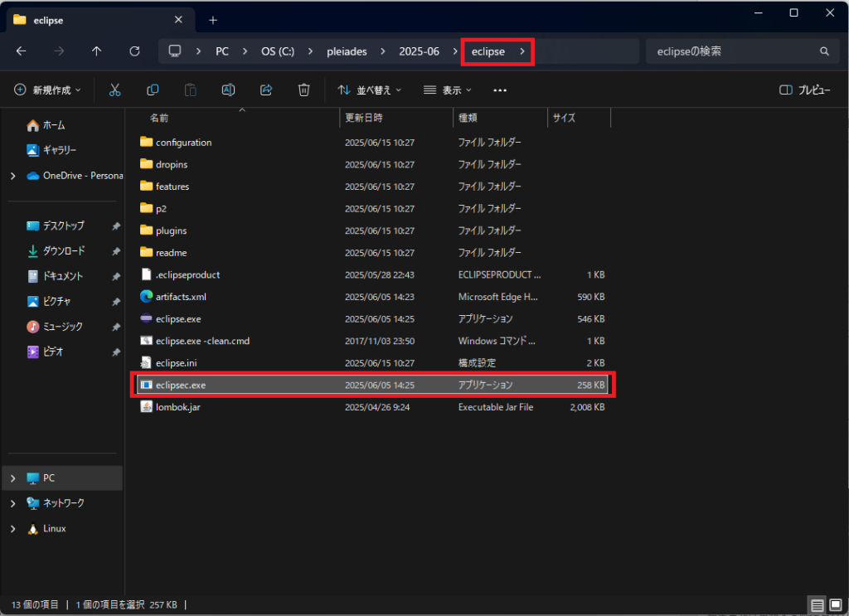
Task: Click the eclipseの検索 search box
Action: tap(734, 51)
